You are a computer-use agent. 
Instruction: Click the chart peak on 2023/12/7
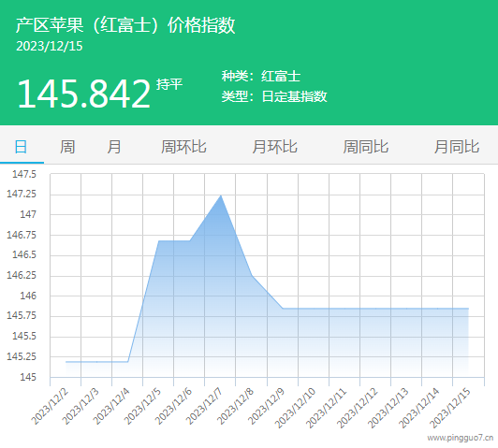221,195
